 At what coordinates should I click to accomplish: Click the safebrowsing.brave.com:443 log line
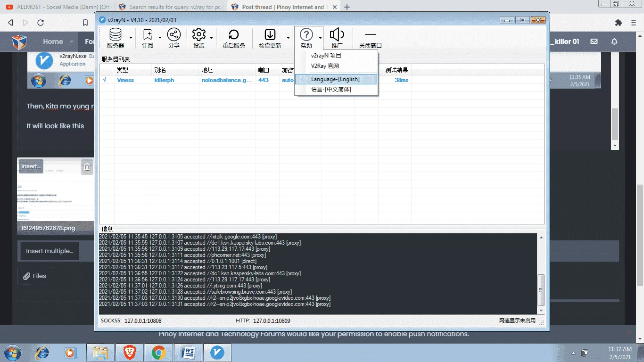click(195, 292)
